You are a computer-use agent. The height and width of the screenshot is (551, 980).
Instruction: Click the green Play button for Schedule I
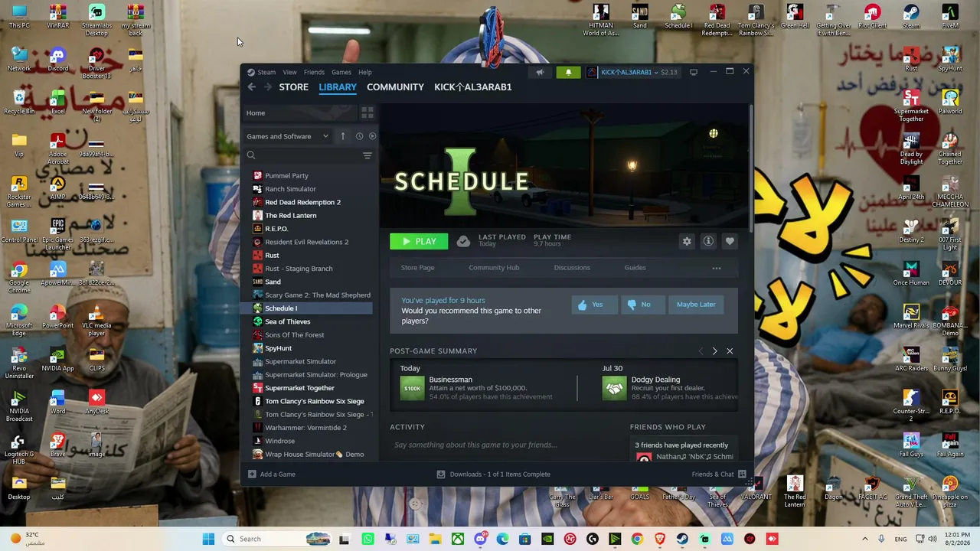coord(419,242)
